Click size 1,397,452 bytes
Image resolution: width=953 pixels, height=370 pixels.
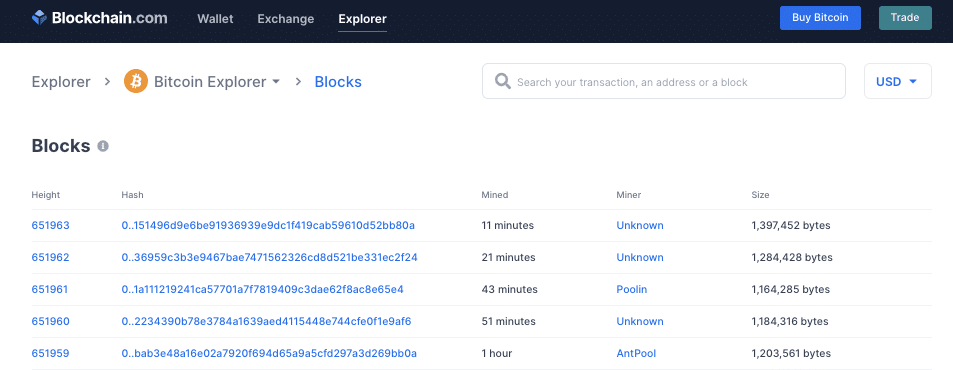click(791, 225)
